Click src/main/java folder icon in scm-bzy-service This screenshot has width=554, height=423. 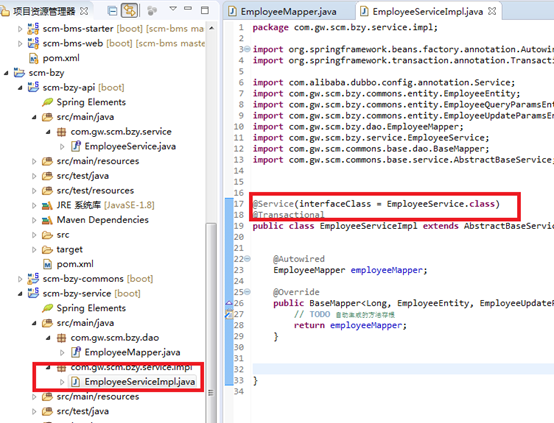pyautogui.click(x=47, y=323)
